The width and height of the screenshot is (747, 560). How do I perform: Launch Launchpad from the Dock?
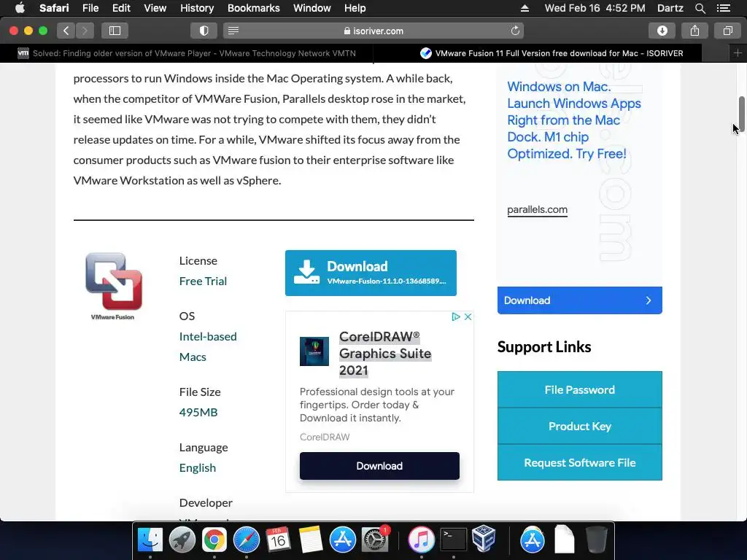tap(182, 540)
